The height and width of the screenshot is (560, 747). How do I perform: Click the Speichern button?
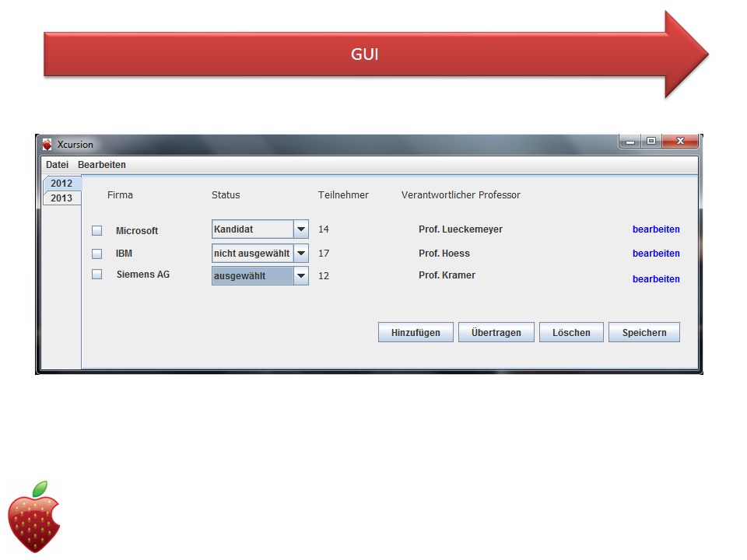tap(644, 332)
